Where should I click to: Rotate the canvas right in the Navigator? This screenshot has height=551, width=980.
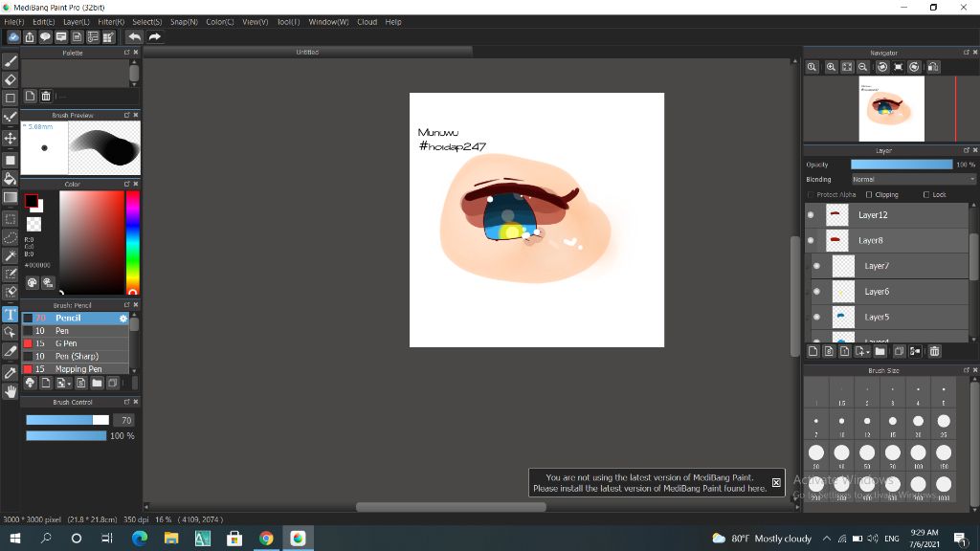914,67
